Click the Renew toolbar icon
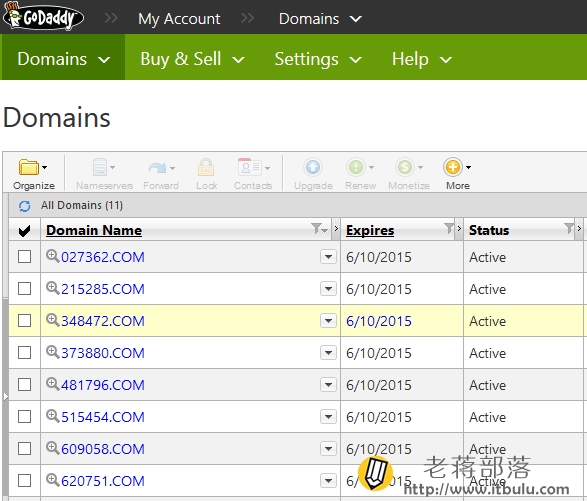 pyautogui.click(x=356, y=167)
